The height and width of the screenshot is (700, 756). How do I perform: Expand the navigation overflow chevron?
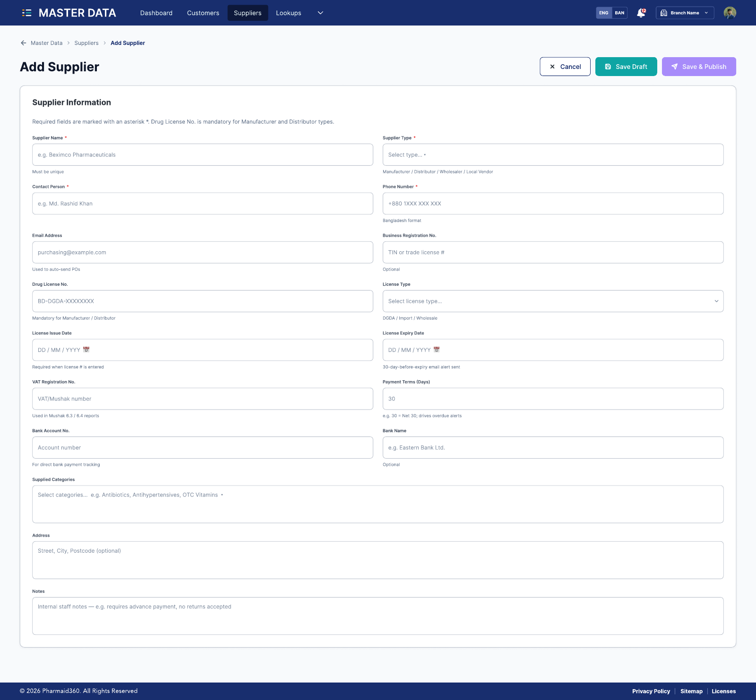[320, 13]
